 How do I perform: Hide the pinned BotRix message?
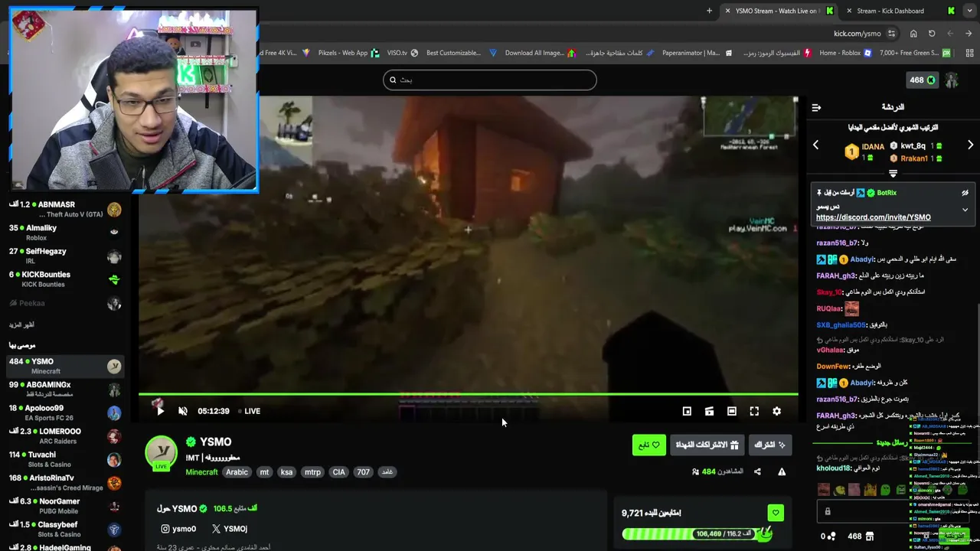[x=965, y=193]
